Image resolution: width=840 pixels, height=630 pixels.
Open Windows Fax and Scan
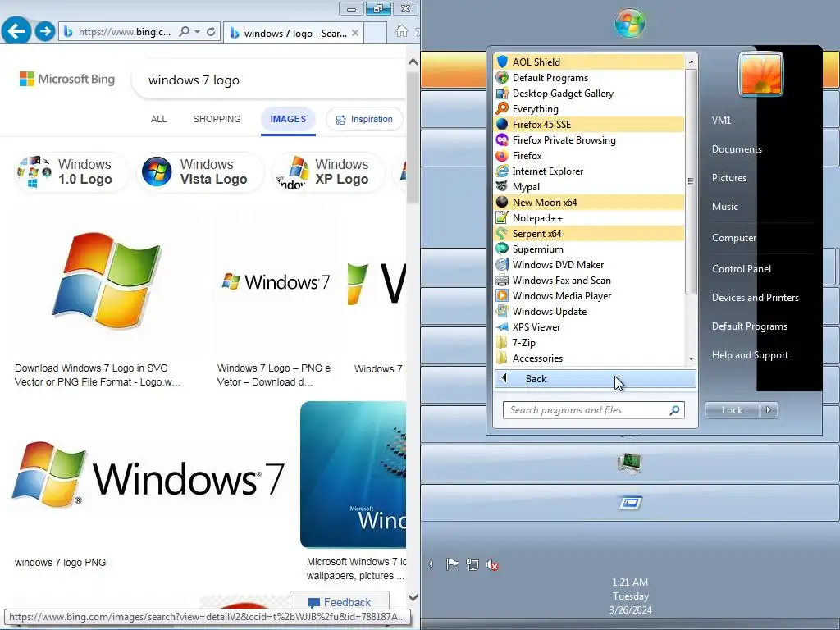click(x=589, y=280)
